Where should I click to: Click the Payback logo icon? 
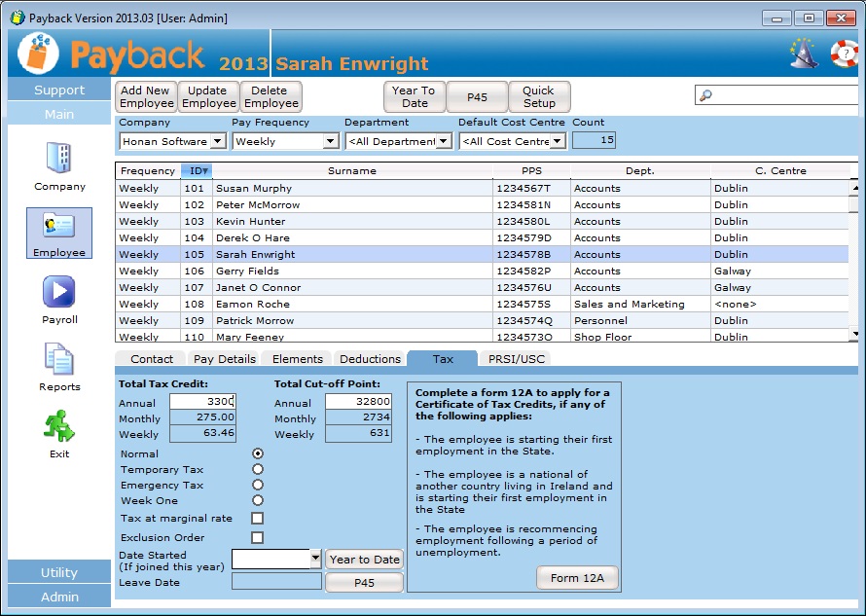(38, 54)
